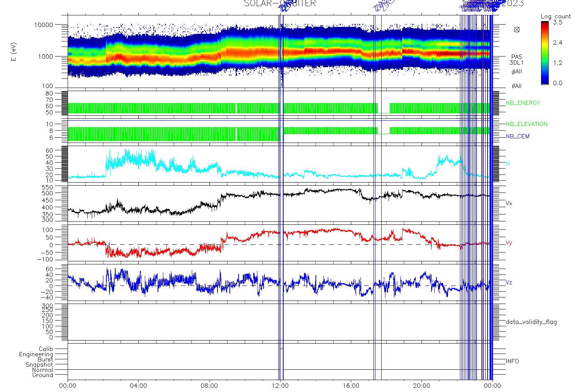Click the Log count color bar
Image resolution: width=581 pixels, height=392 pixels.
[x=545, y=53]
